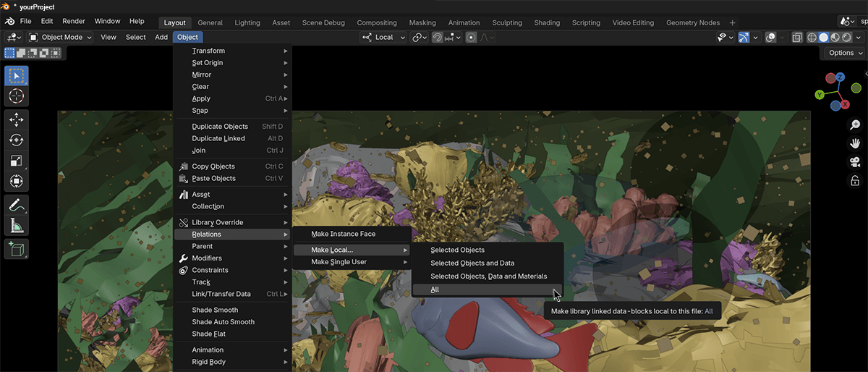Open Library Override submenu
This screenshot has width=868, height=372.
click(x=232, y=222)
